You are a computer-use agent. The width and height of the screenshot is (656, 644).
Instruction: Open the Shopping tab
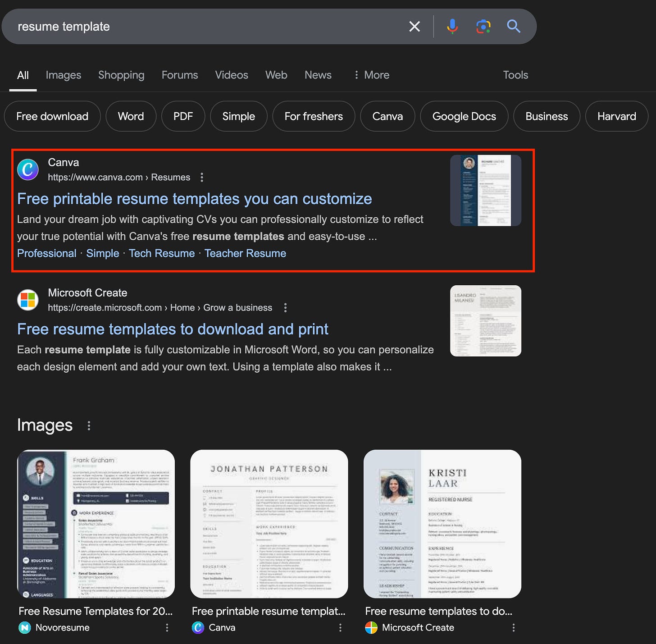tap(121, 75)
